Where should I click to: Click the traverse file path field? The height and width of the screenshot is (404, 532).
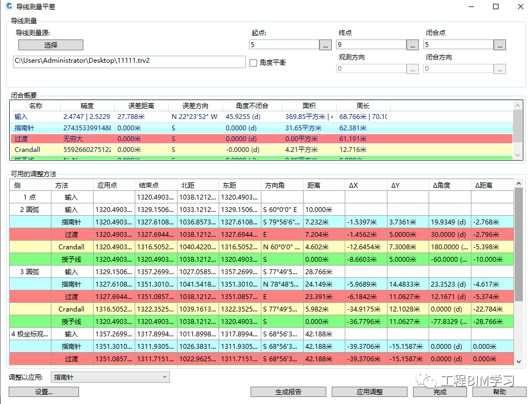pyautogui.click(x=129, y=62)
